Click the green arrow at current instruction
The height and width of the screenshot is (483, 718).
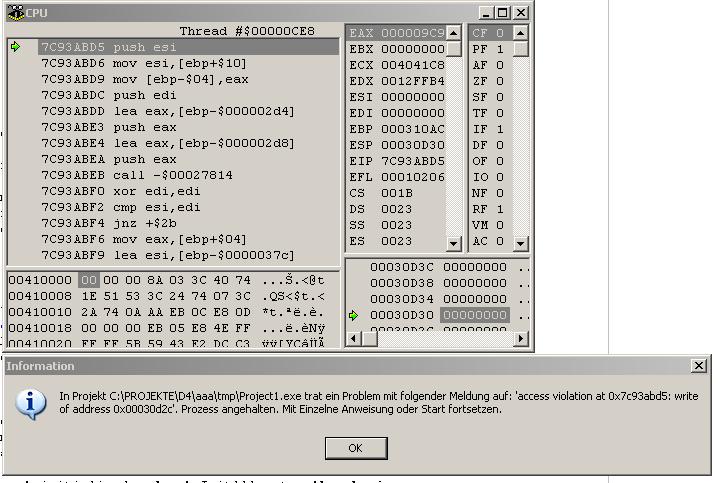16,47
